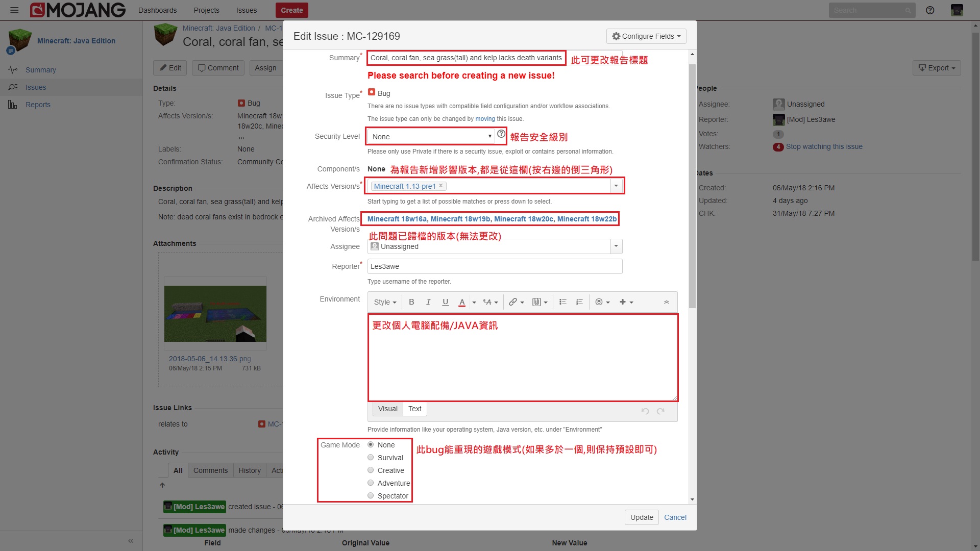Image resolution: width=980 pixels, height=551 pixels.
Task: Collapse the left sidebar with double chevron
Action: coord(131,541)
